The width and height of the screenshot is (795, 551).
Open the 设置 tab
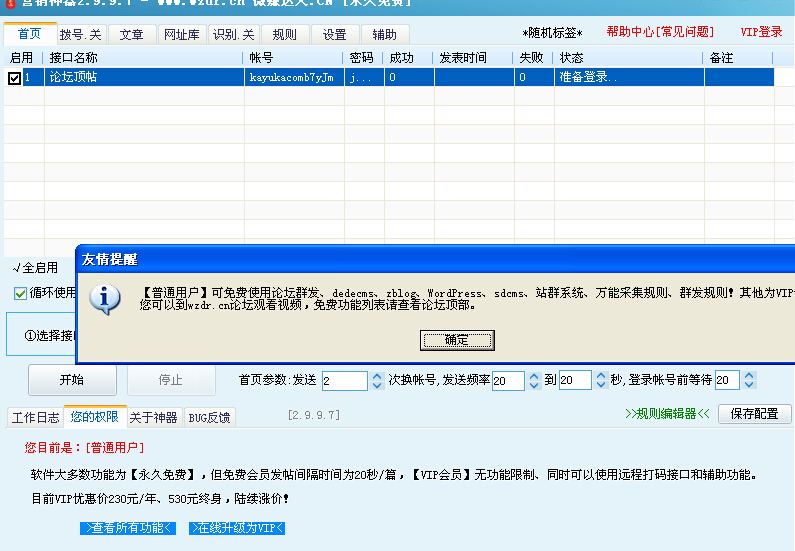tap(335, 35)
